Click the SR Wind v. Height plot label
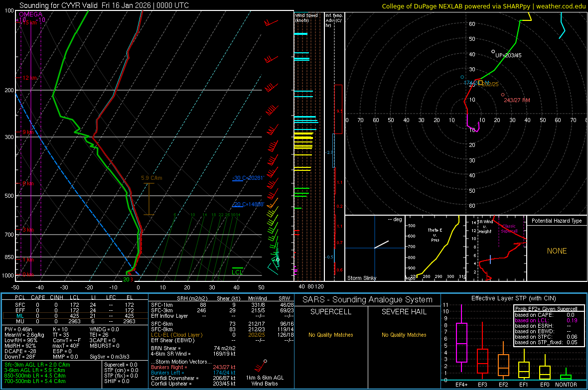 point(485,227)
